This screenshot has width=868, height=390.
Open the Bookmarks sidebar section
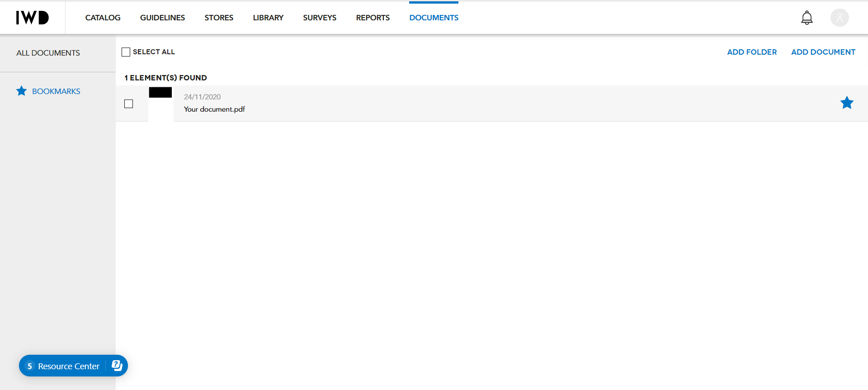(x=56, y=91)
